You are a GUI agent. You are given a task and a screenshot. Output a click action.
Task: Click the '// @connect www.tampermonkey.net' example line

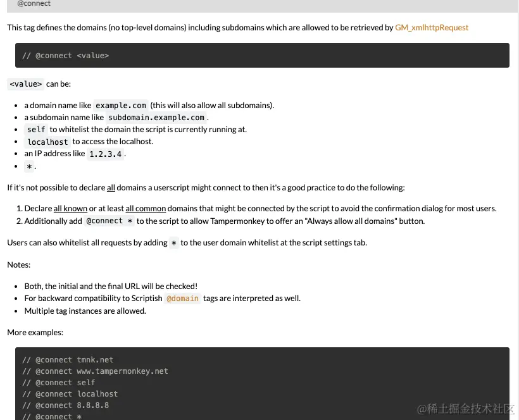point(95,371)
